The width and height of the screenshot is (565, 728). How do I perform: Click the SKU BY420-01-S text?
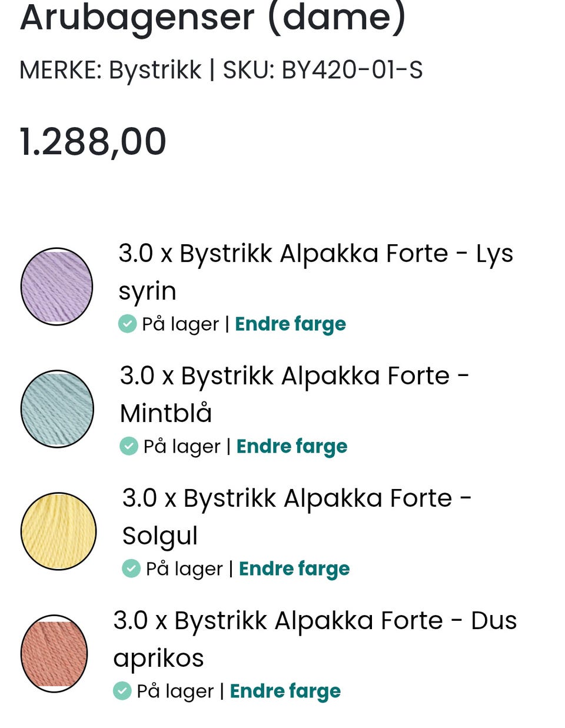(323, 70)
